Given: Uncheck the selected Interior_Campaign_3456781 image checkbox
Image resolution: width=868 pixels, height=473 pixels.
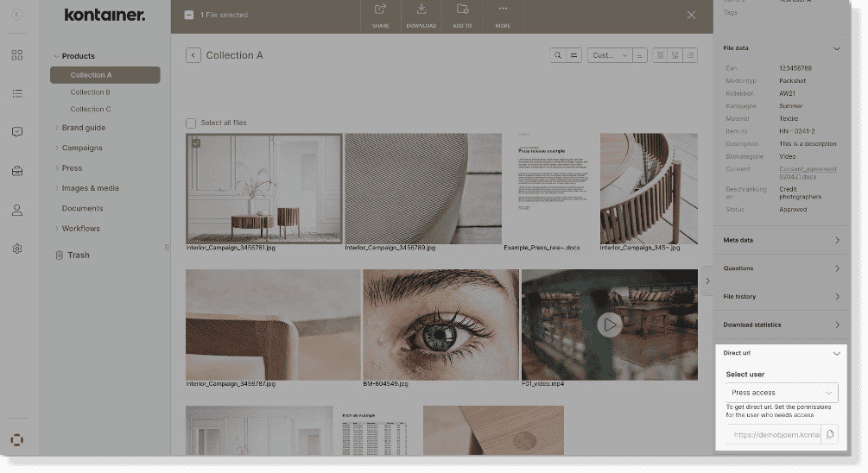Looking at the screenshot, I should [x=196, y=142].
